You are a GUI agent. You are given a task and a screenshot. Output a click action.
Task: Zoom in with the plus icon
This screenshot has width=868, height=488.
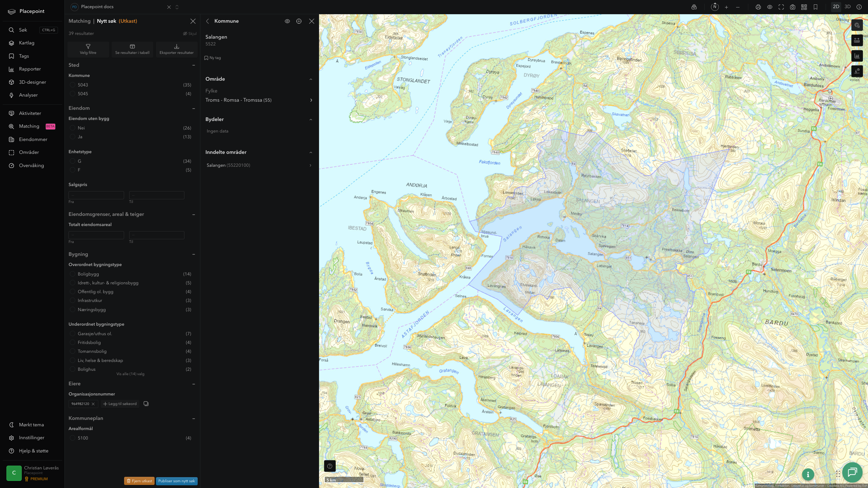point(726,7)
